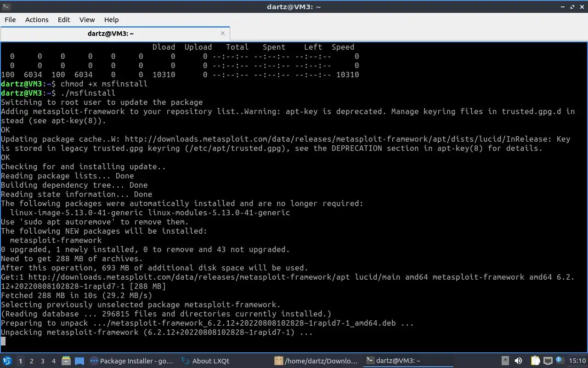Click the 15:10 panel clock
This screenshot has height=368, width=588.
pyautogui.click(x=577, y=361)
